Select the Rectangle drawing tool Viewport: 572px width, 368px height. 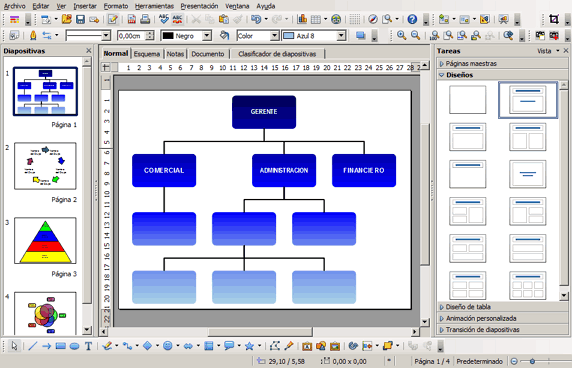pos(60,346)
